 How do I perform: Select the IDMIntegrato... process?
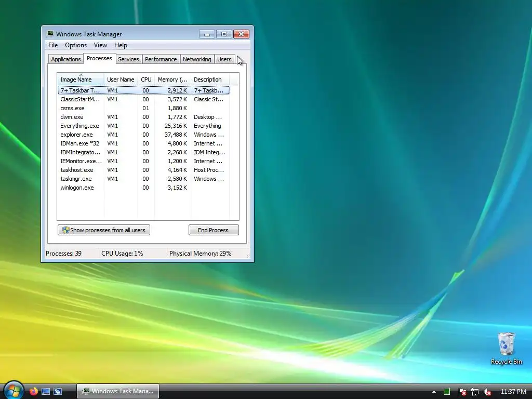pos(143,152)
